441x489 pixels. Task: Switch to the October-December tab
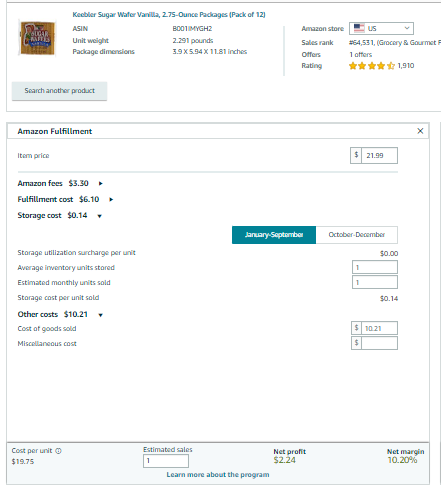pos(357,235)
